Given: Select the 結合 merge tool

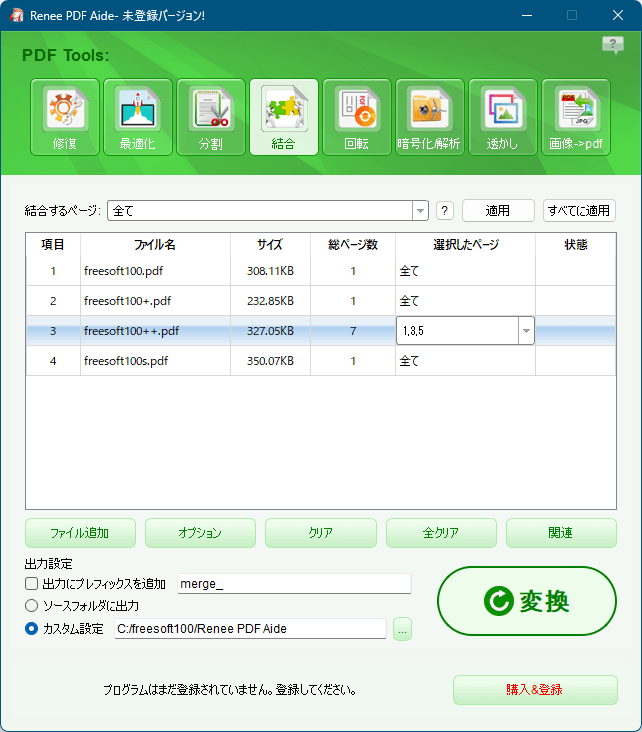Looking at the screenshot, I should click(283, 117).
